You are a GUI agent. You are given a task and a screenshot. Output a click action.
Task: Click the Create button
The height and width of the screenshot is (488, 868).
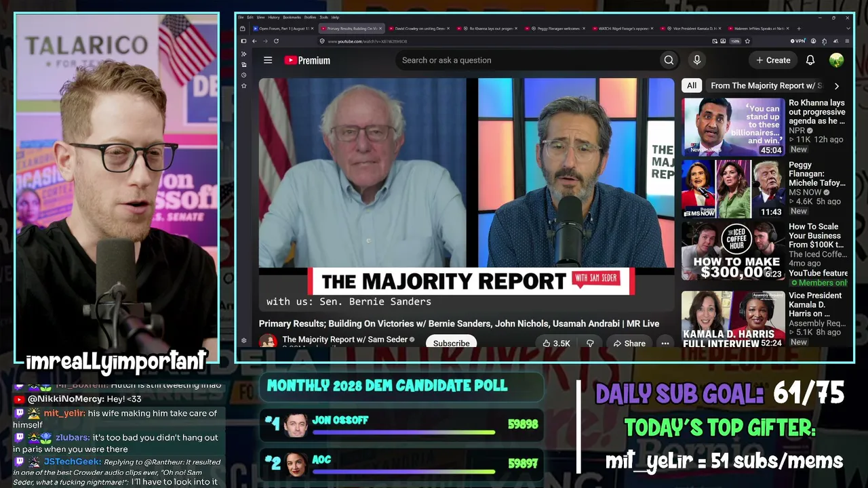pos(773,60)
